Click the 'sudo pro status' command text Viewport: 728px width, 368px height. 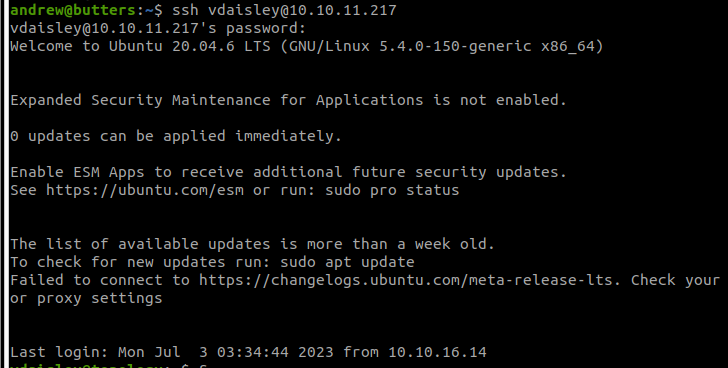392,190
